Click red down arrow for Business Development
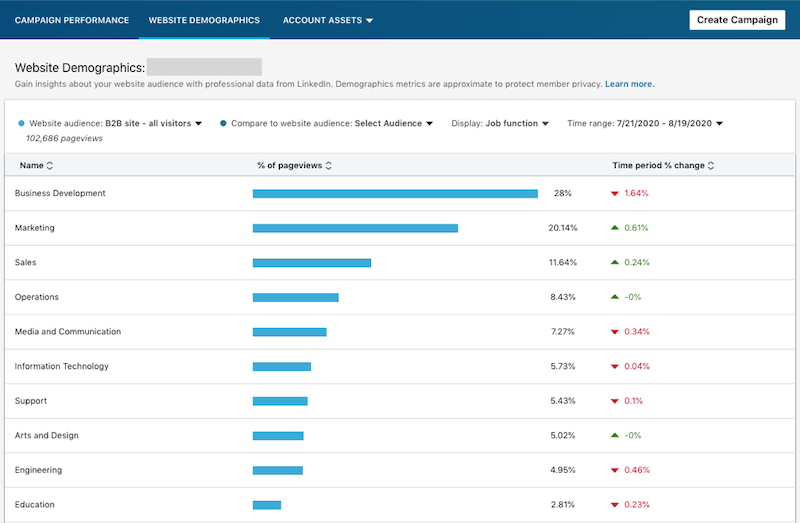The image size is (800, 523). [x=615, y=193]
